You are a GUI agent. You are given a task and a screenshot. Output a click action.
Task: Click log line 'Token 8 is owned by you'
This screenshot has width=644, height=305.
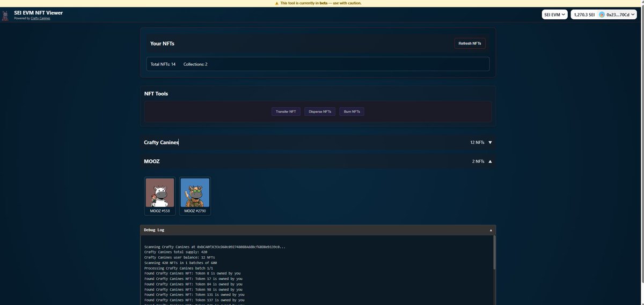coord(192,273)
